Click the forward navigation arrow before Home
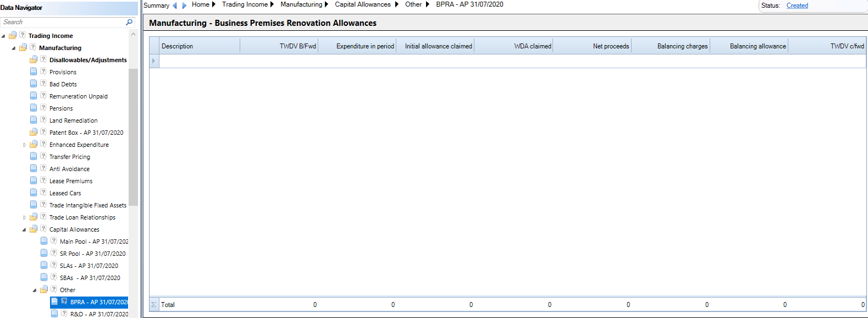This screenshot has height=318, width=868. (184, 6)
